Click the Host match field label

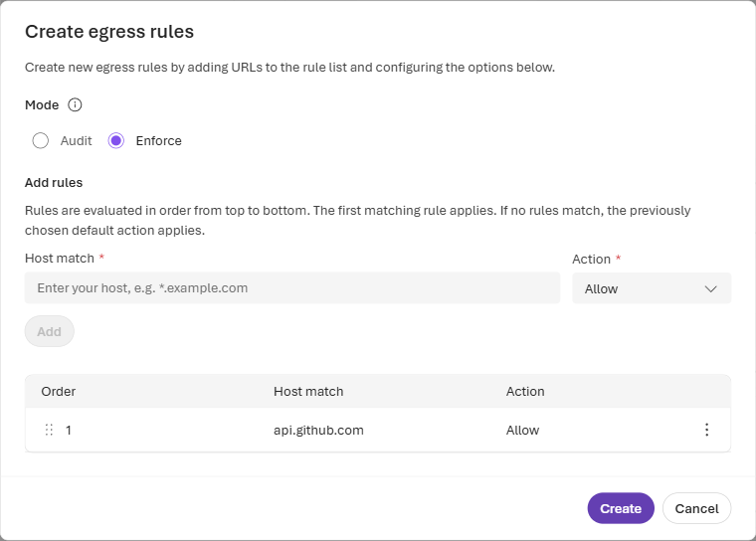pyautogui.click(x=60, y=259)
